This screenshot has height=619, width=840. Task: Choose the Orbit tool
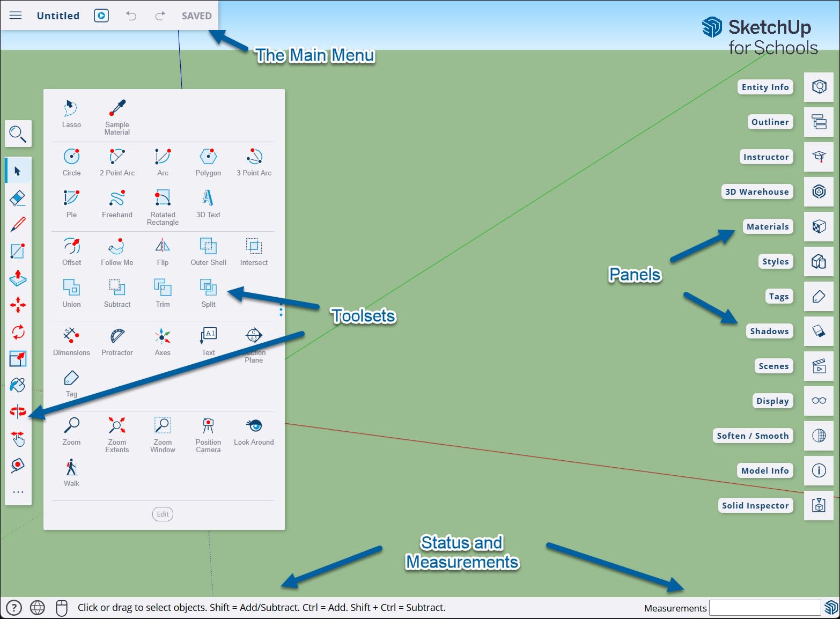pyautogui.click(x=18, y=411)
